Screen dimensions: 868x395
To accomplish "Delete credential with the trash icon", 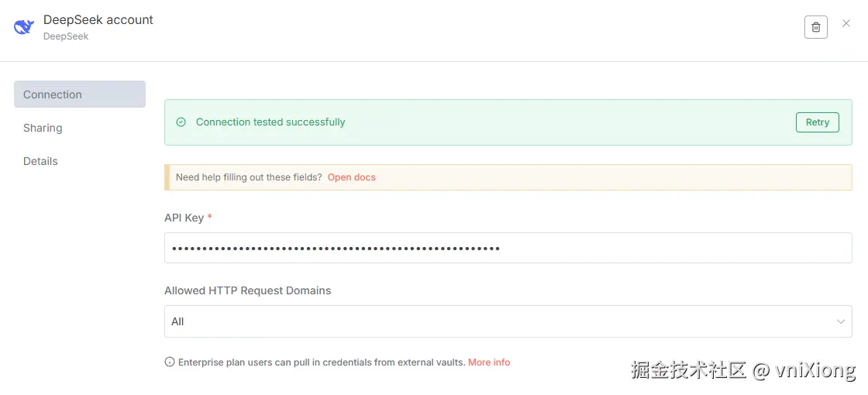I will pyautogui.click(x=815, y=27).
